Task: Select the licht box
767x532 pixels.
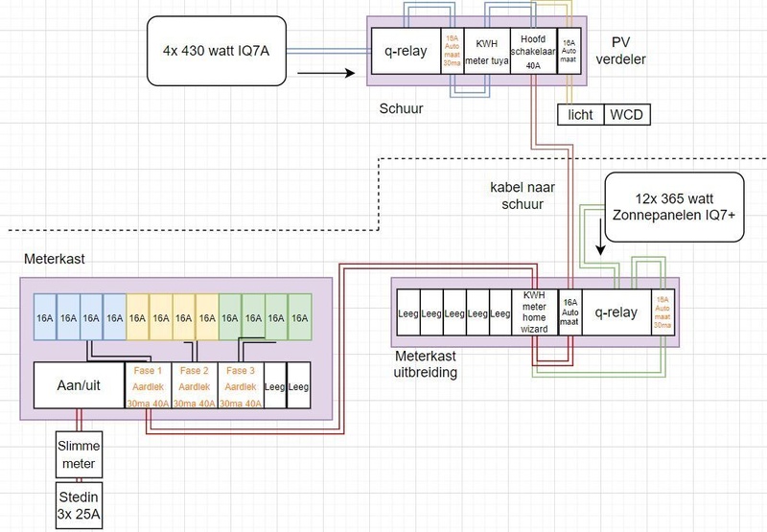Action: pyautogui.click(x=581, y=115)
